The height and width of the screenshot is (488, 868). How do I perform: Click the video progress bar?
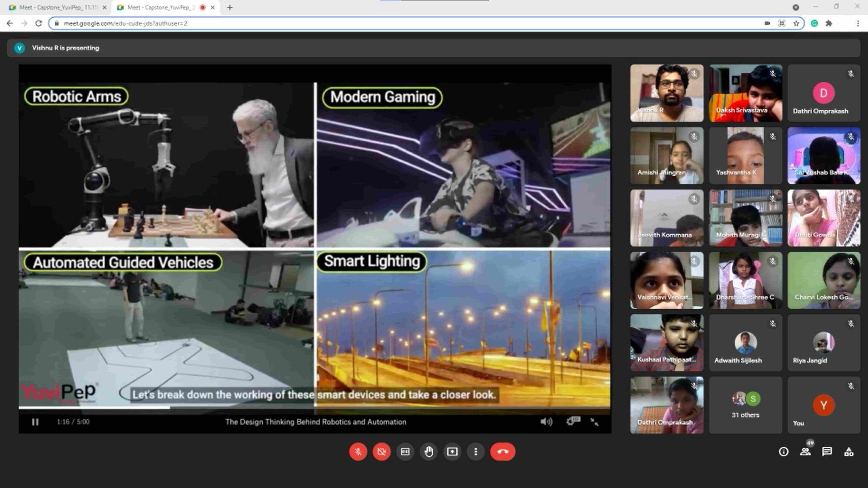(x=314, y=408)
